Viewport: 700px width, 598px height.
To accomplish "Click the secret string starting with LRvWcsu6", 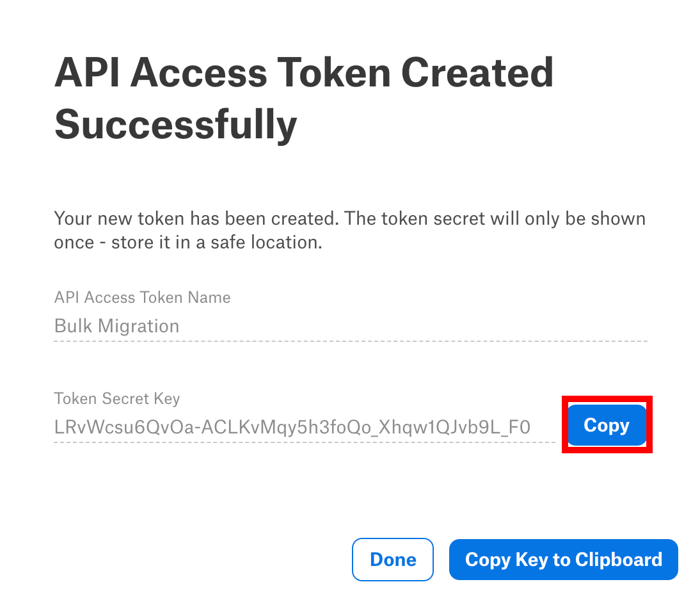I will point(292,428).
